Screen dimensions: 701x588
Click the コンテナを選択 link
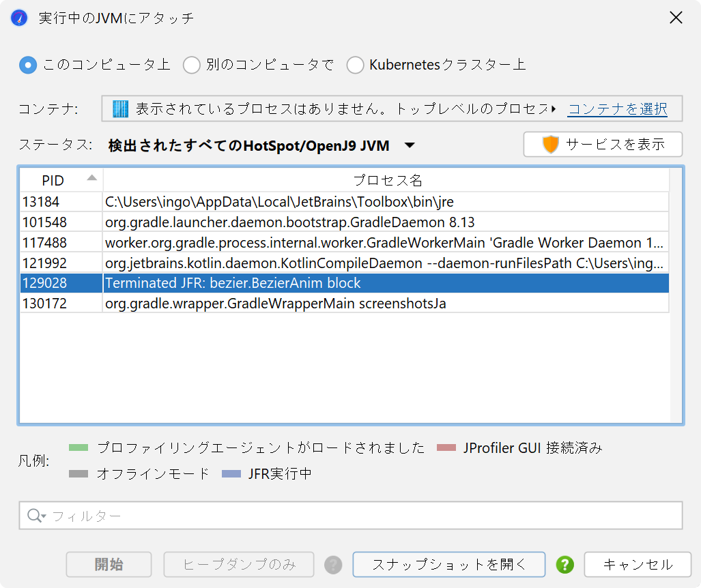click(x=617, y=108)
